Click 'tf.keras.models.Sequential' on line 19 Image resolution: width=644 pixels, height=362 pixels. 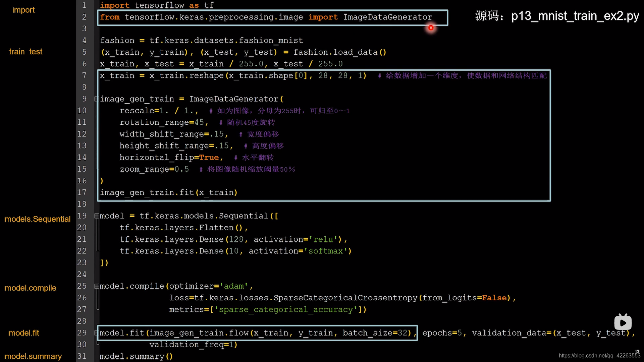[204, 216]
